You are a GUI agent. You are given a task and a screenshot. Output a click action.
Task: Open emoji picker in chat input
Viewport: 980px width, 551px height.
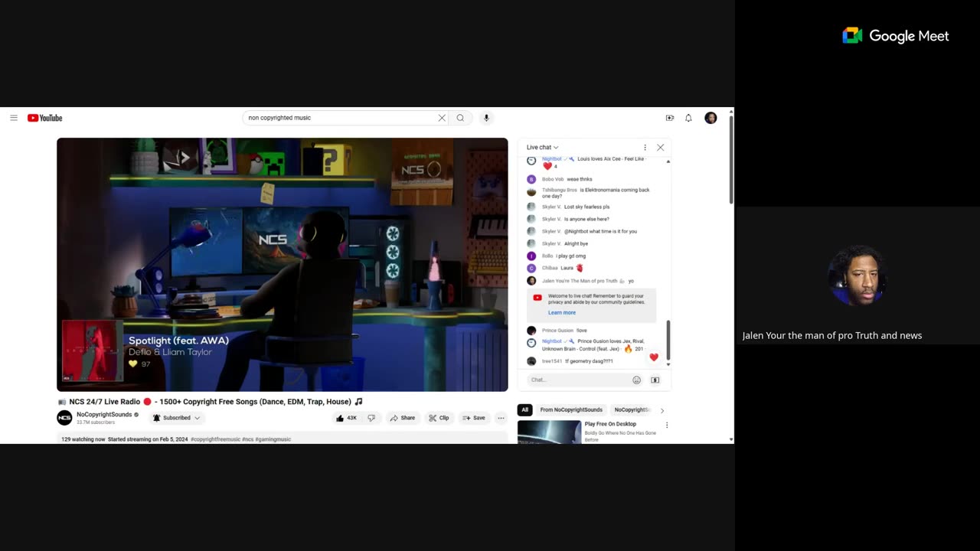point(636,380)
